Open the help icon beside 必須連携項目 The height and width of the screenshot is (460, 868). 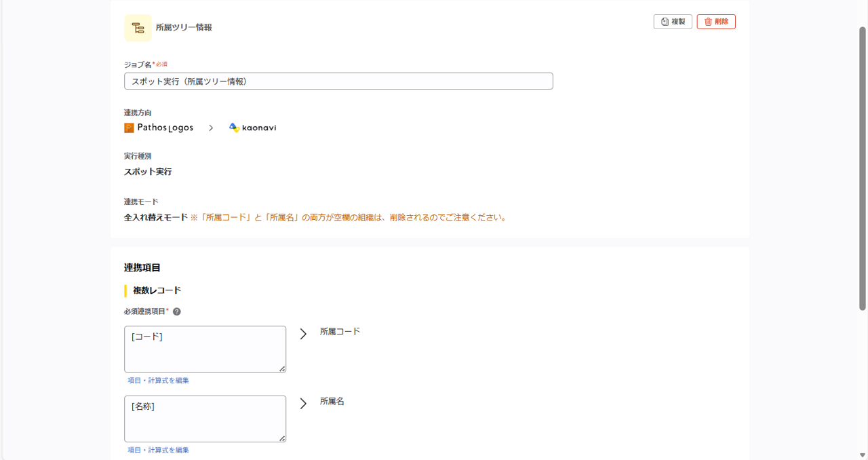tap(177, 312)
